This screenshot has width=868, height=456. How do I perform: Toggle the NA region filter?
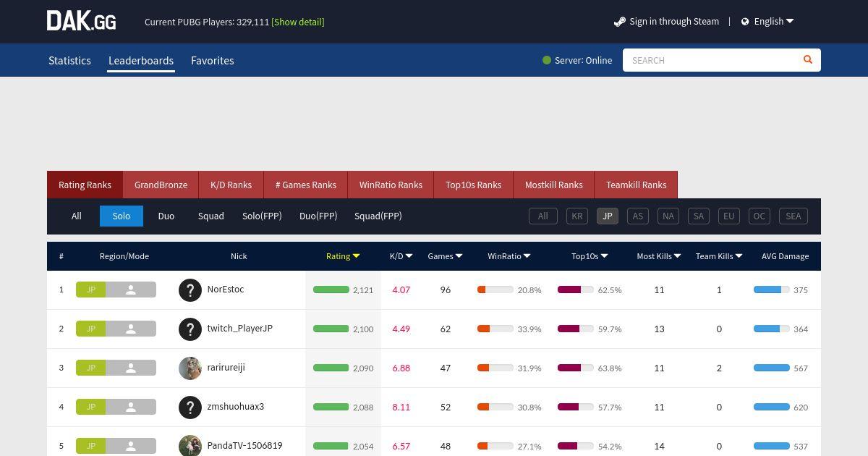[x=668, y=216]
